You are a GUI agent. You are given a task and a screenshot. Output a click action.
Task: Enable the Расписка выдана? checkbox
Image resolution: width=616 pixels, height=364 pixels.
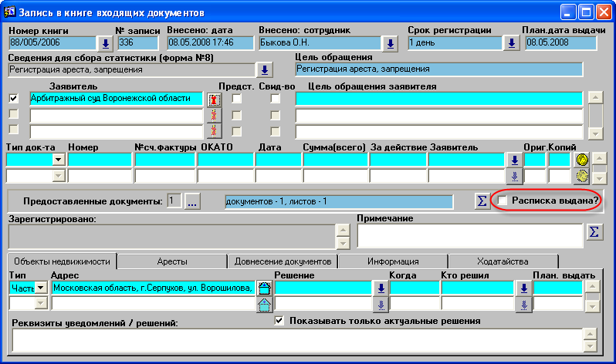point(502,201)
